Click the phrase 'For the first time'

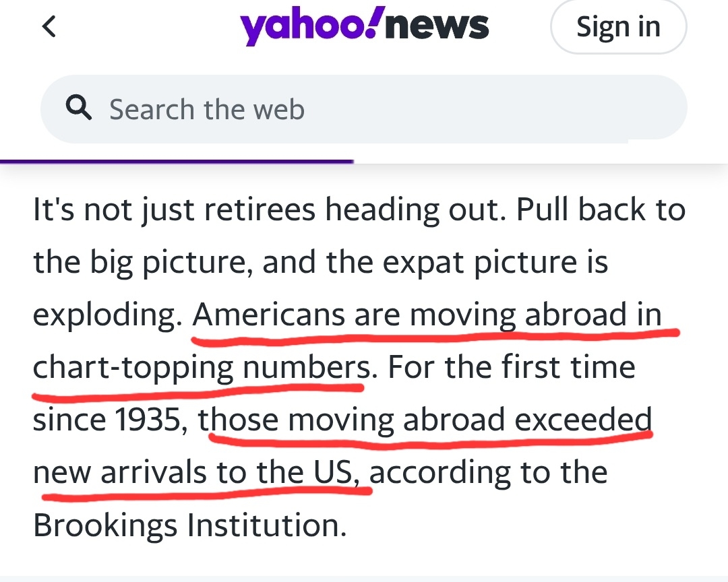[512, 368]
